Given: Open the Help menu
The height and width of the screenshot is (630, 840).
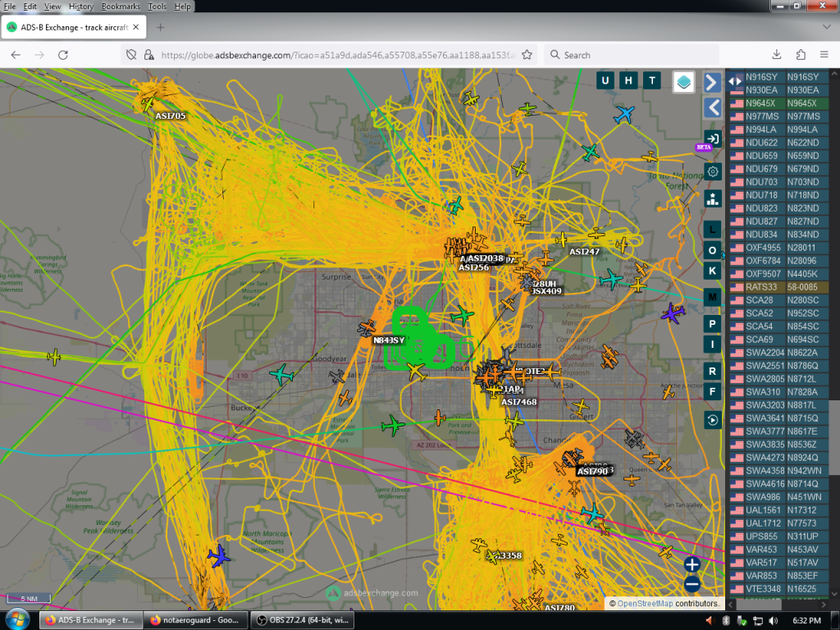Looking at the screenshot, I should [x=182, y=7].
